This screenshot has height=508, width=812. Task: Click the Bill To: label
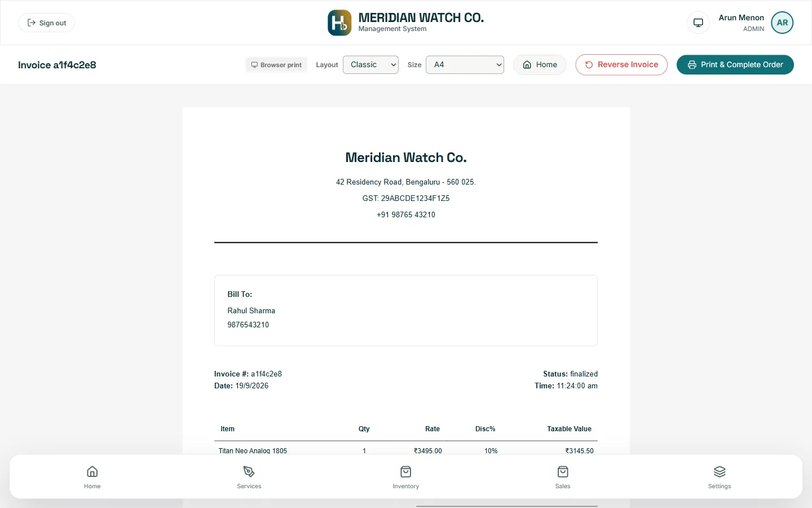click(x=240, y=294)
